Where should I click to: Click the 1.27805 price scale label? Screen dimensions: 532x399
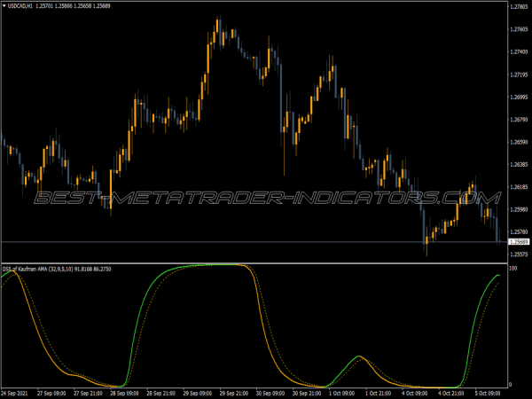pos(519,7)
